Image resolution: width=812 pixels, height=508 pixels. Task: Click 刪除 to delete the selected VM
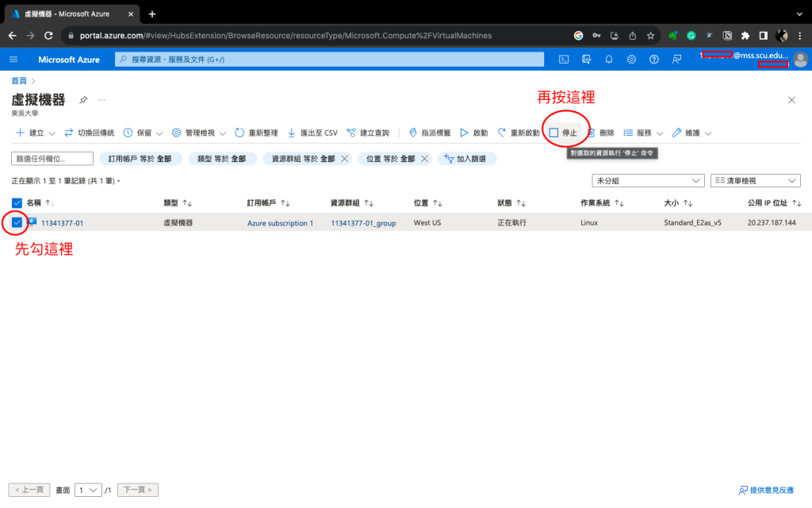pos(600,133)
